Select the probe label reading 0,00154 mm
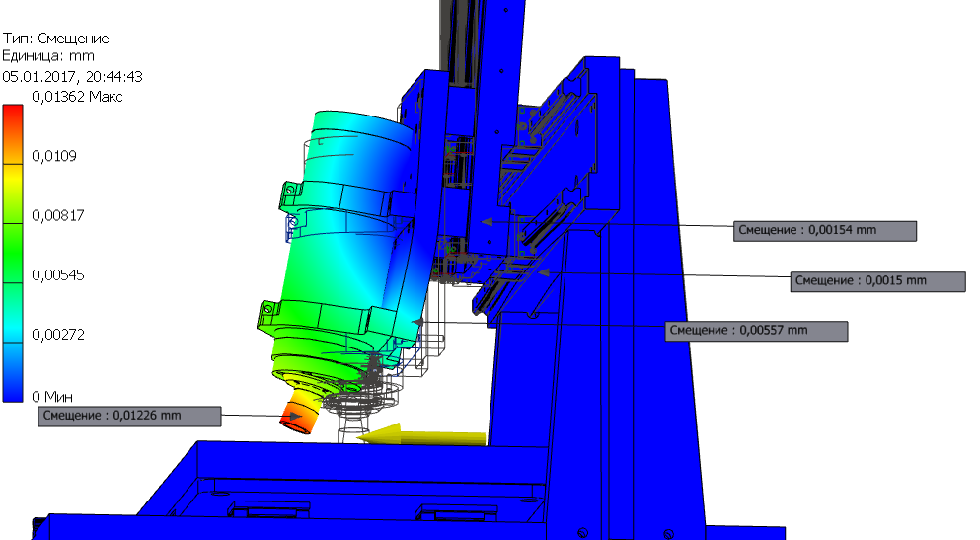980x540 pixels. (825, 231)
